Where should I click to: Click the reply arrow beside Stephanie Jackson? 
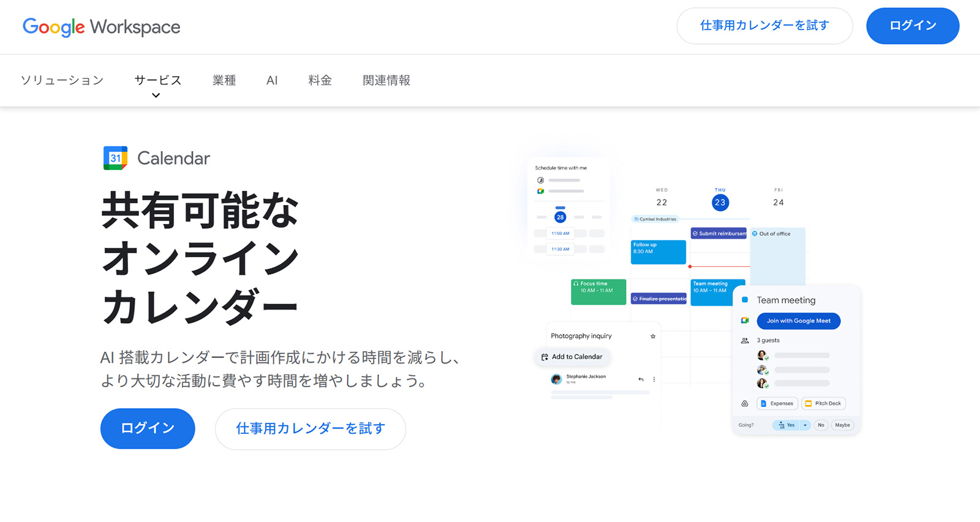[x=641, y=379]
